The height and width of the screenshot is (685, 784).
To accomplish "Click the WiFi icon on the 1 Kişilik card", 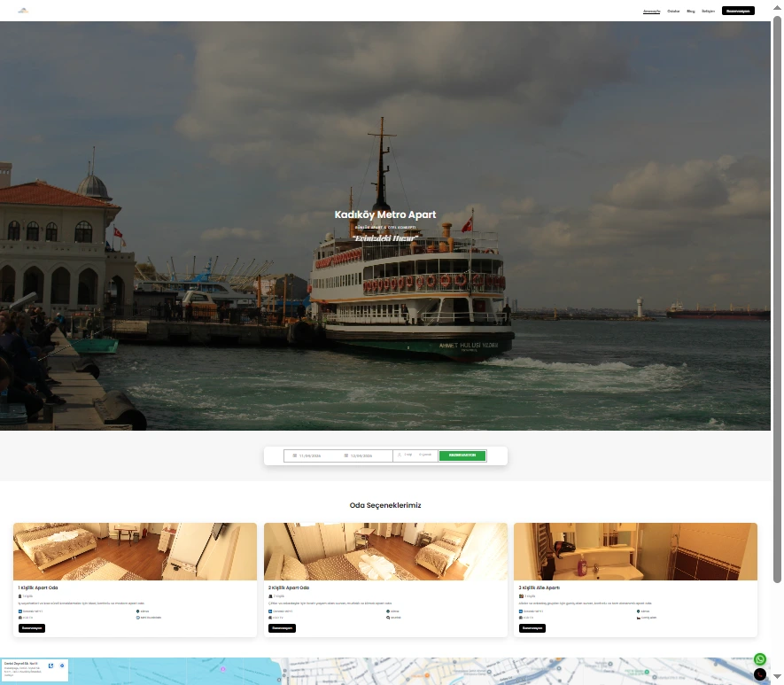I will click(x=20, y=611).
